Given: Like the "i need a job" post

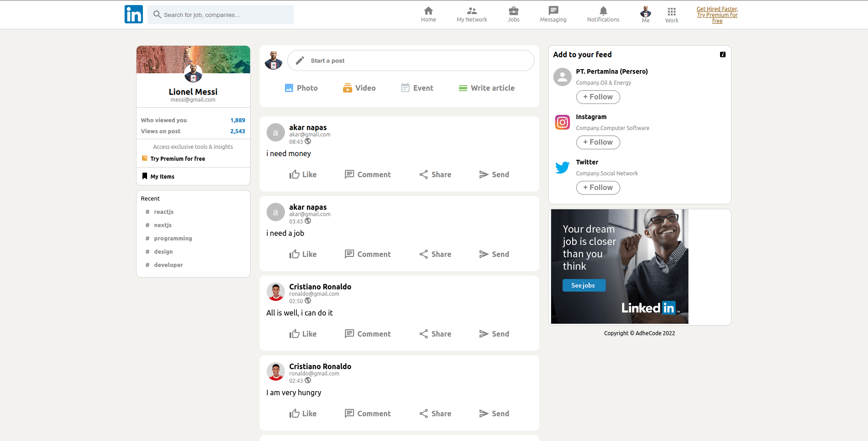Looking at the screenshot, I should click(x=303, y=254).
